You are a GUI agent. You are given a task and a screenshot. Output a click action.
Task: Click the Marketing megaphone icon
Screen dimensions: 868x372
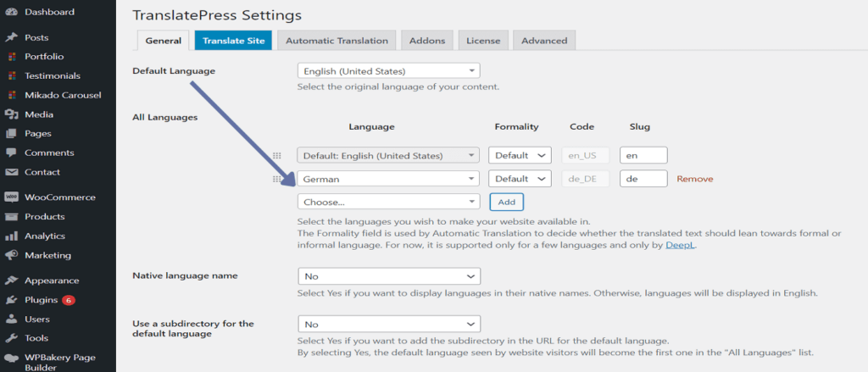coord(11,255)
